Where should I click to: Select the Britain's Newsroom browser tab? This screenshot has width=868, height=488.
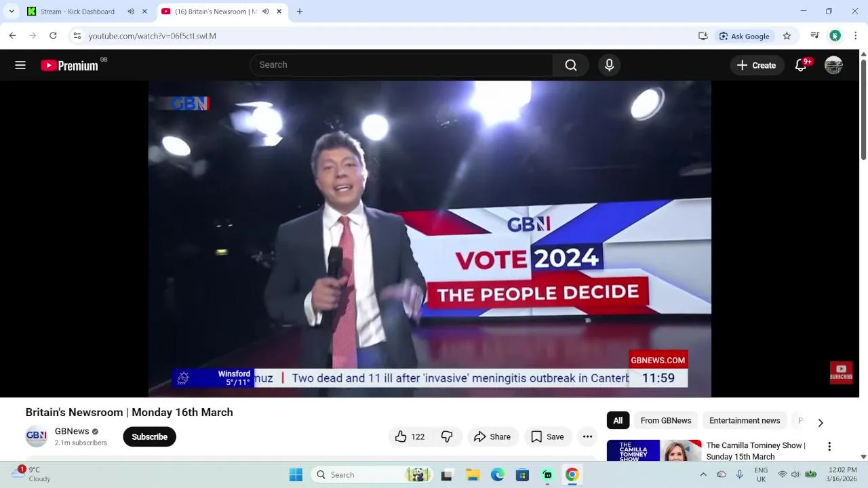214,12
